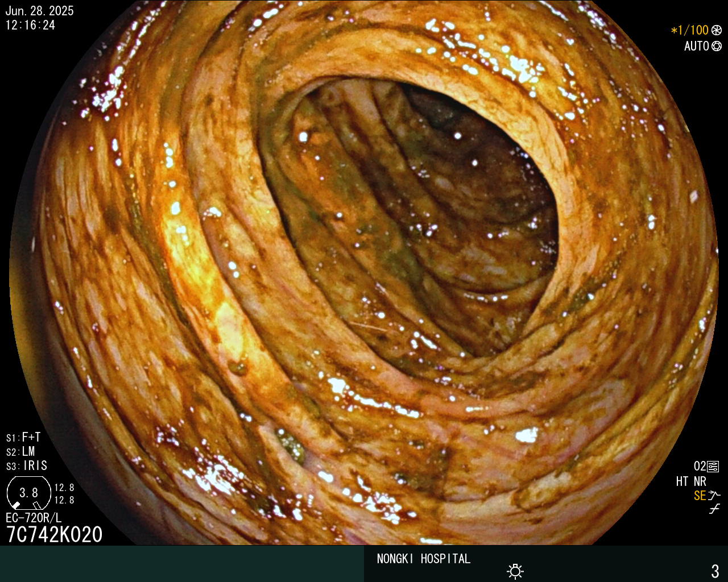Click the light source brightness sun icon
The image size is (728, 582).
[x=515, y=571]
